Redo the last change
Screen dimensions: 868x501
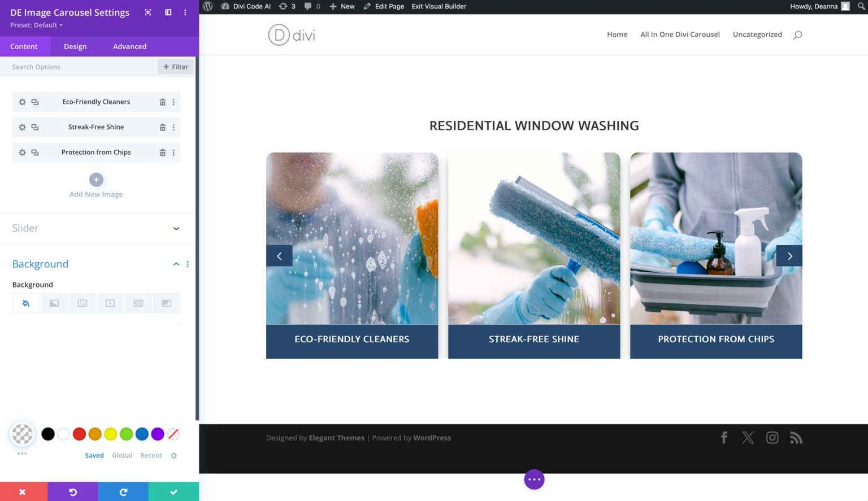click(x=123, y=491)
